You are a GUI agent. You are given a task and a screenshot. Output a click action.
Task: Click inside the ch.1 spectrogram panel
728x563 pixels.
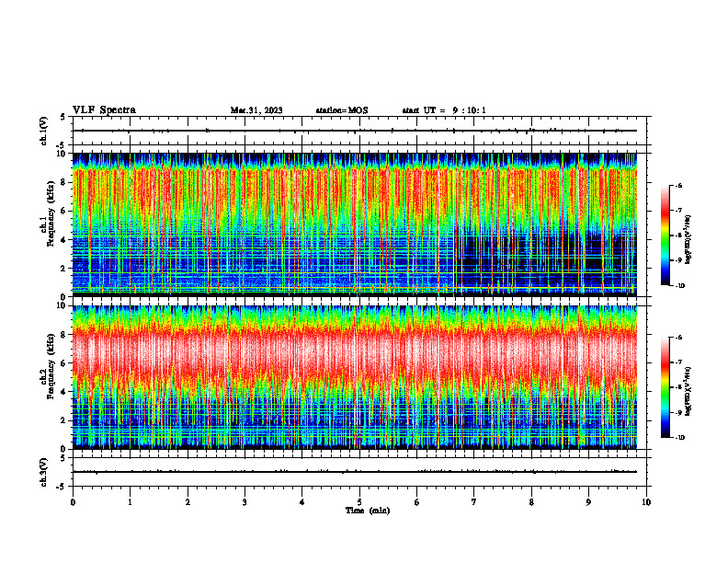355,224
